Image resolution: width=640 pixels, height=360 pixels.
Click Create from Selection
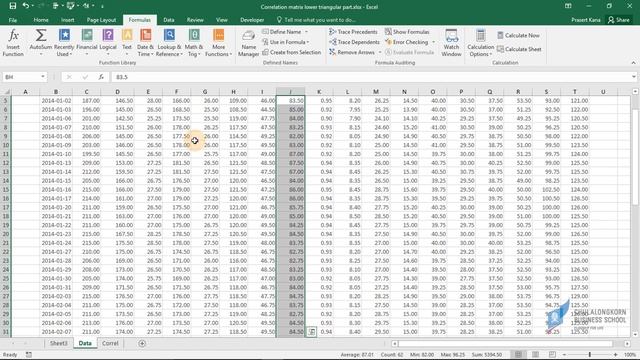[x=291, y=52]
